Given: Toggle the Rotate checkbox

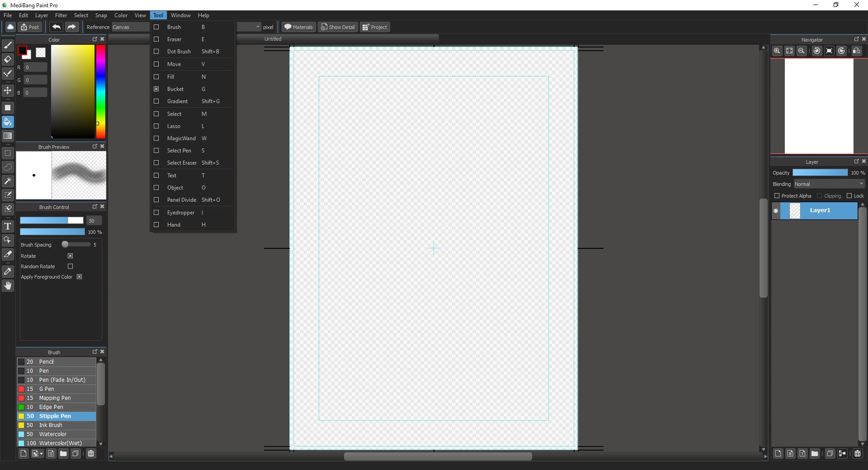Looking at the screenshot, I should coord(70,256).
